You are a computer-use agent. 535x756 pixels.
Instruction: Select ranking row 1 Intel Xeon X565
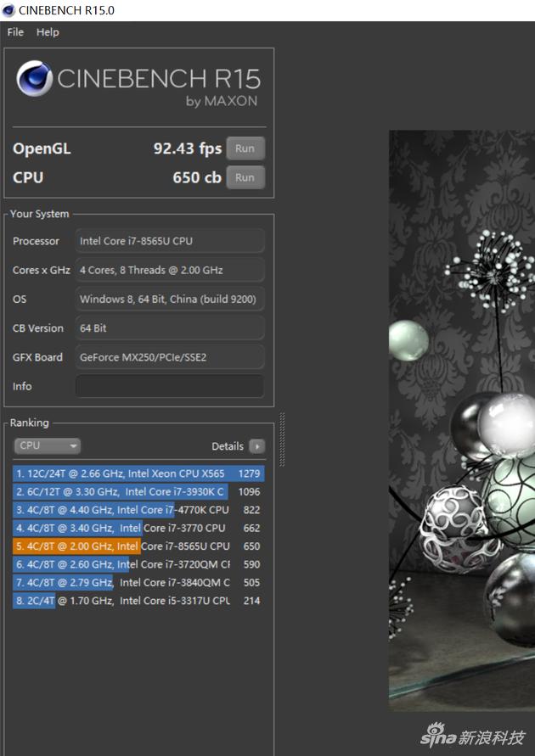(x=138, y=473)
